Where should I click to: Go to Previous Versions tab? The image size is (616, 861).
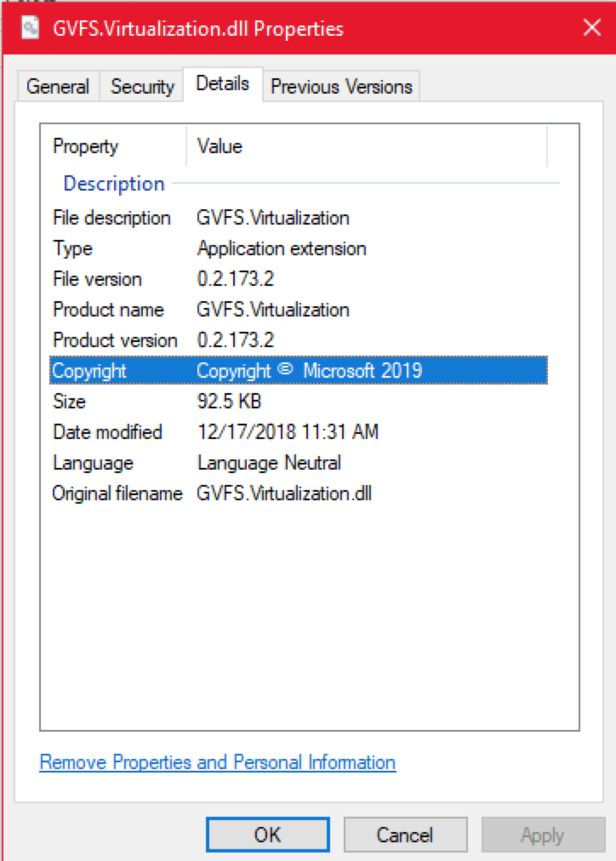coord(341,86)
